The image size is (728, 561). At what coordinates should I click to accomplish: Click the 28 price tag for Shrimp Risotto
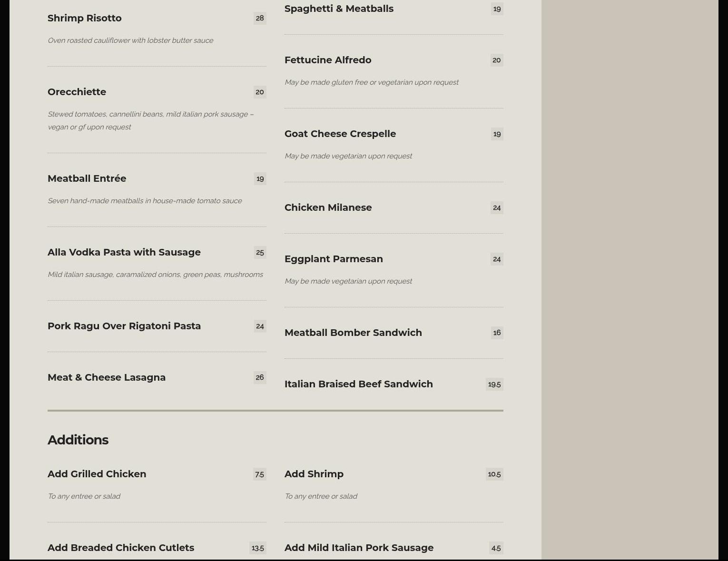(260, 18)
